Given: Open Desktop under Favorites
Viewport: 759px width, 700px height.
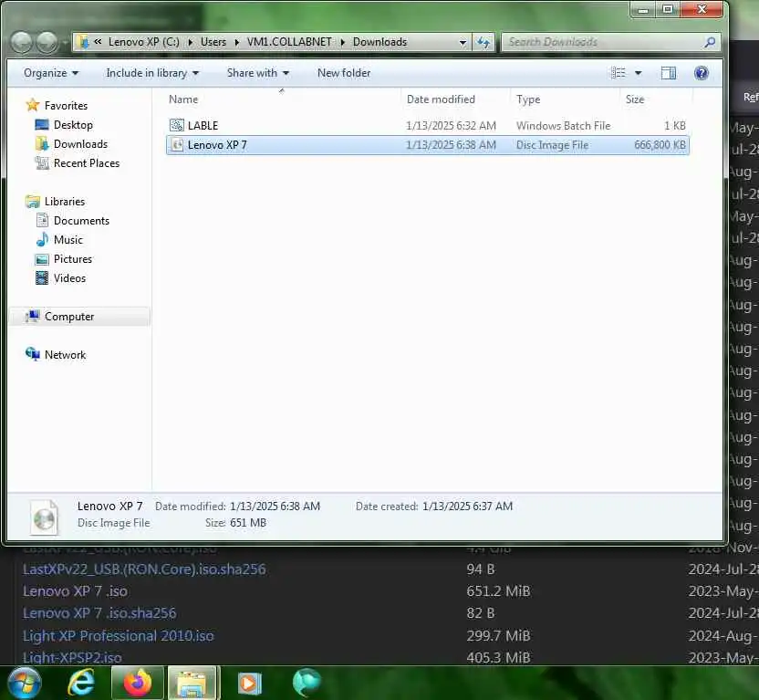Looking at the screenshot, I should 73,125.
